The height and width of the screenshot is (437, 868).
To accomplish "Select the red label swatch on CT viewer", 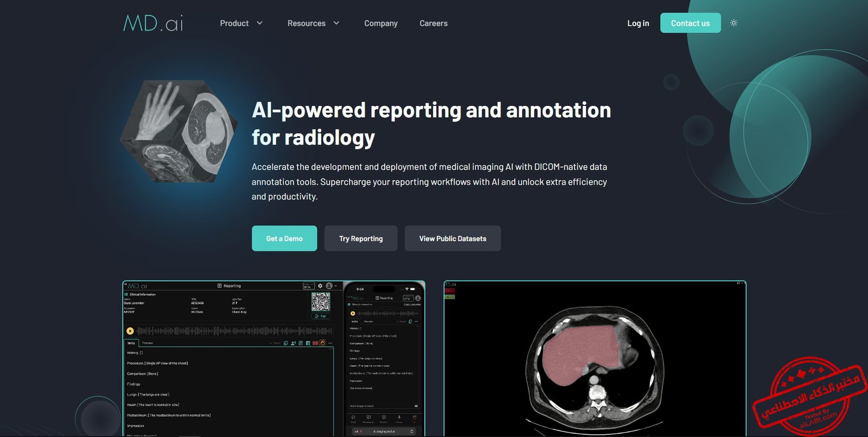I will 450,291.
